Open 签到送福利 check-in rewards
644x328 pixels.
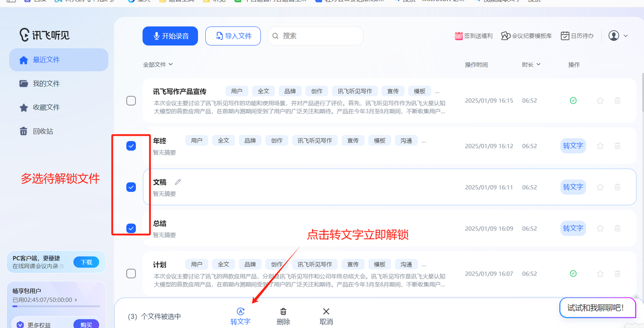(x=473, y=36)
